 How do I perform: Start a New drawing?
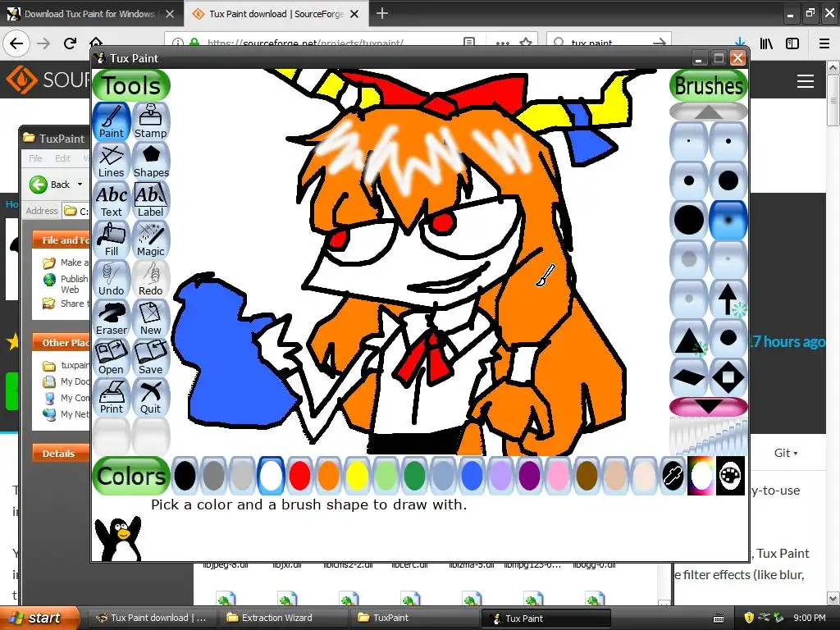pyautogui.click(x=151, y=319)
